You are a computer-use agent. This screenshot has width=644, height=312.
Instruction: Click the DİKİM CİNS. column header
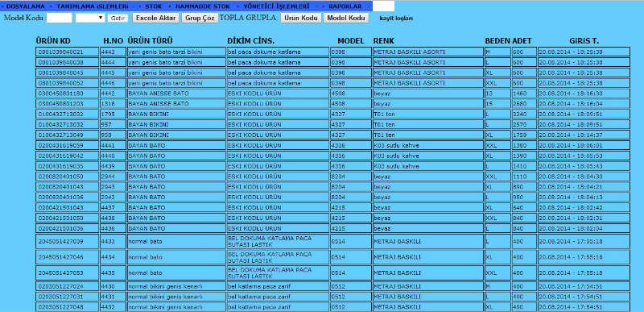tap(251, 41)
